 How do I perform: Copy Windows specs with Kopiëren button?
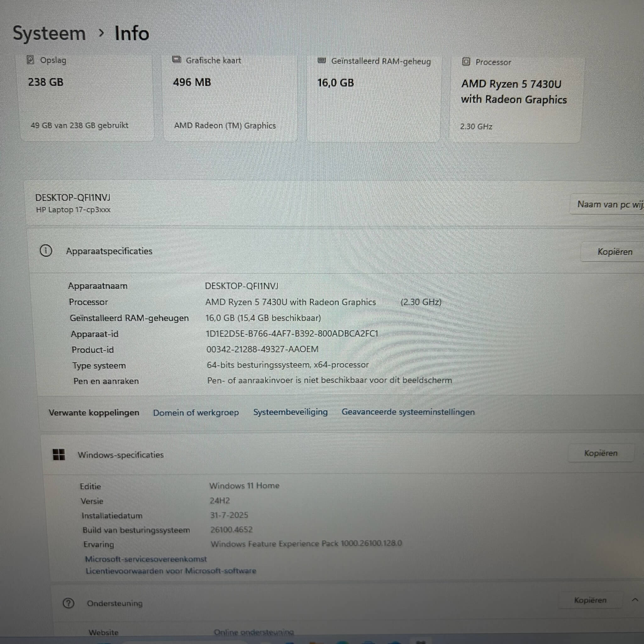pos(601,453)
